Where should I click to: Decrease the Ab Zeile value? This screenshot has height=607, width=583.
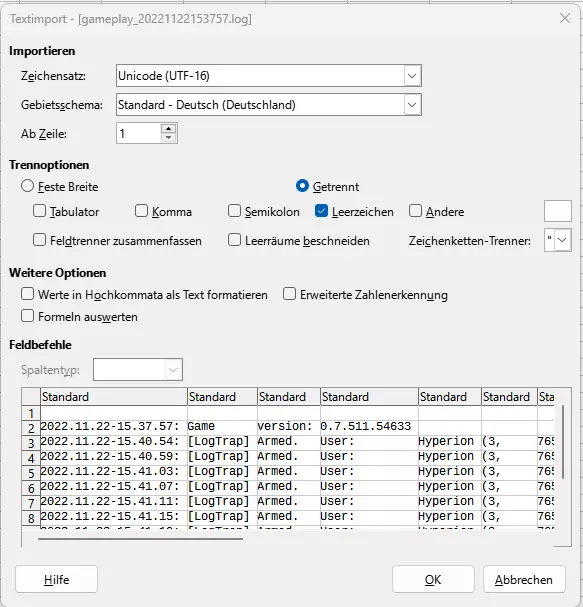pos(168,138)
